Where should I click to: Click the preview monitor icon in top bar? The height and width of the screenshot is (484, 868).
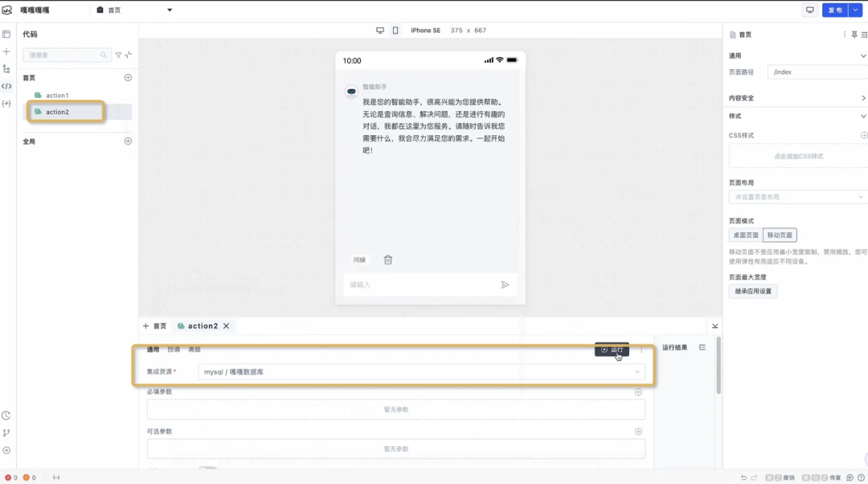click(809, 10)
